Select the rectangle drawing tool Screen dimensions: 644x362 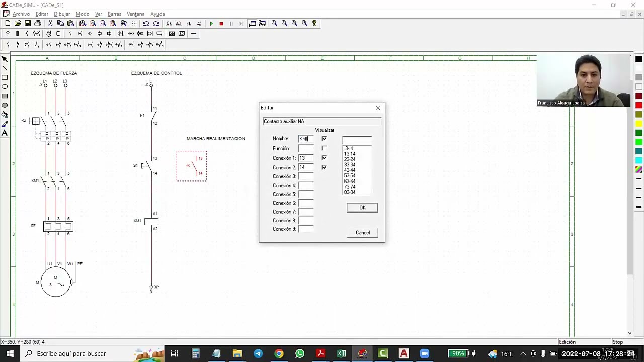coord(5,77)
